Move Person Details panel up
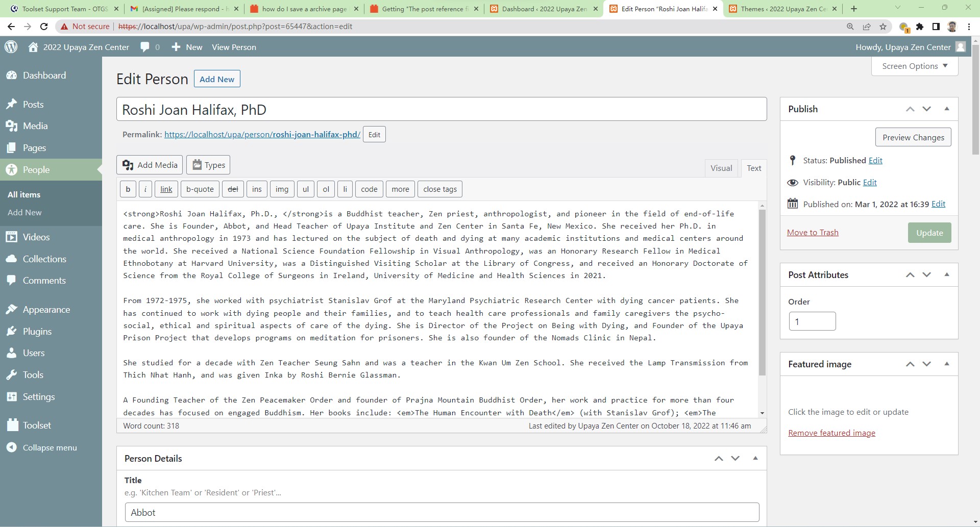Screen dimensions: 980x527 [719, 458]
